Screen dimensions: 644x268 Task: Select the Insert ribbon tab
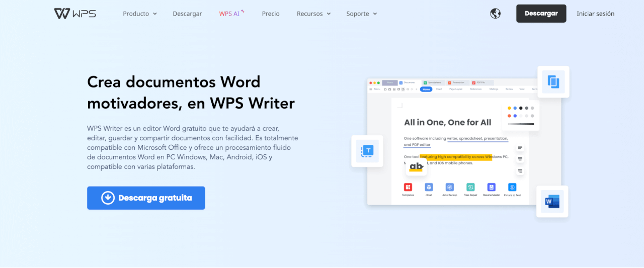(x=439, y=89)
